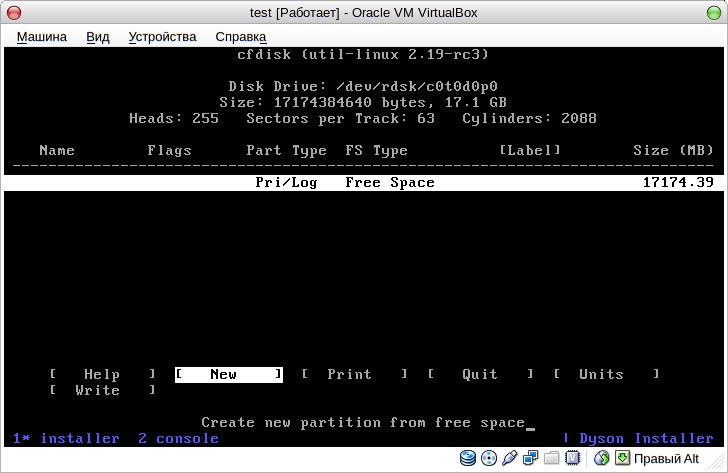This screenshot has height=473, width=728.
Task: Select the highlighted New option
Action: coord(228,374)
